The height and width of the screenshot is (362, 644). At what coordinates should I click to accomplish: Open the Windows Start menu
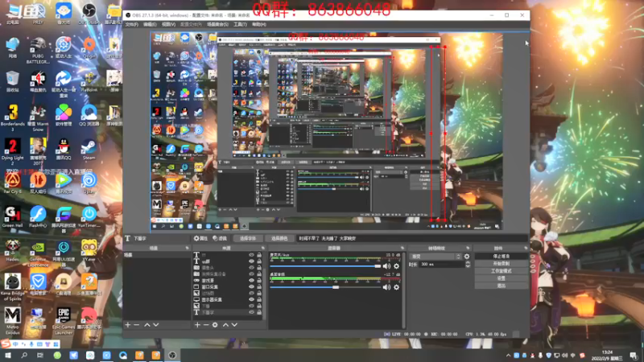7,356
